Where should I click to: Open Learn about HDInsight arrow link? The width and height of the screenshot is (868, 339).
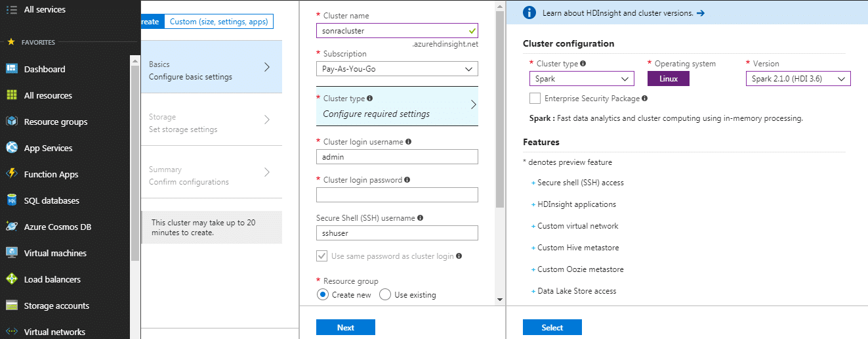click(700, 12)
